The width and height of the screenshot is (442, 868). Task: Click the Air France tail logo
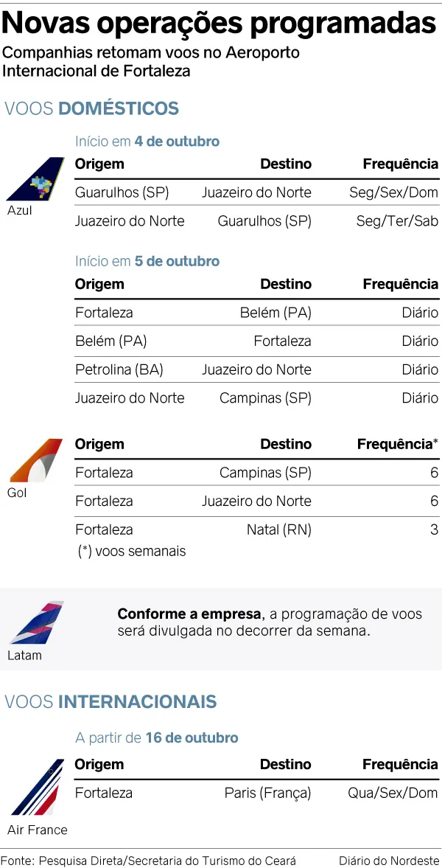pos(37,788)
